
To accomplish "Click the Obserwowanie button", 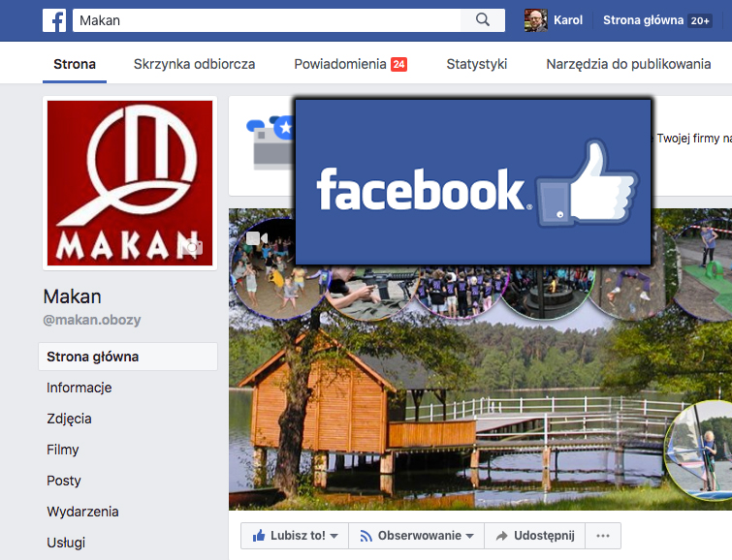I will (417, 536).
